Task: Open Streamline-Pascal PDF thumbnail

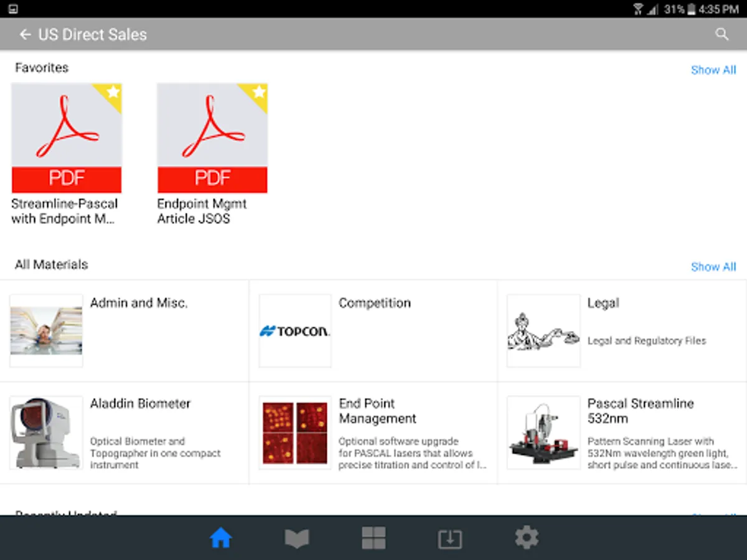Action: tap(67, 138)
